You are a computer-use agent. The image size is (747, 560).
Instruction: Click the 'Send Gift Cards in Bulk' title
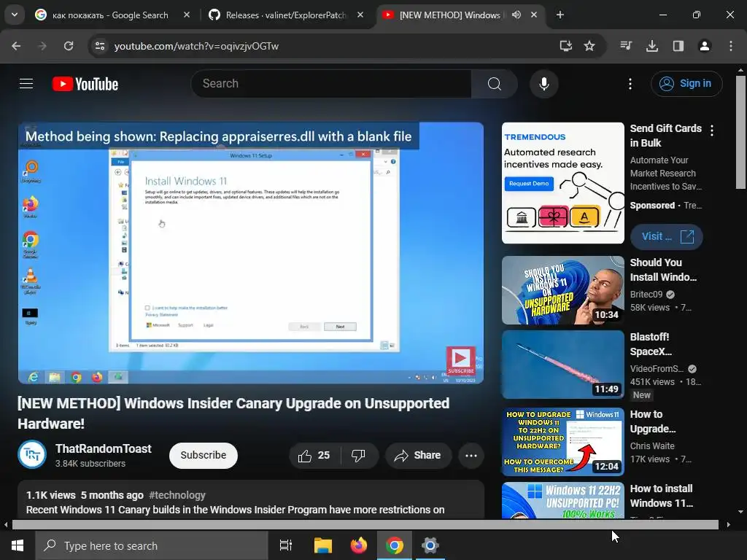point(665,136)
